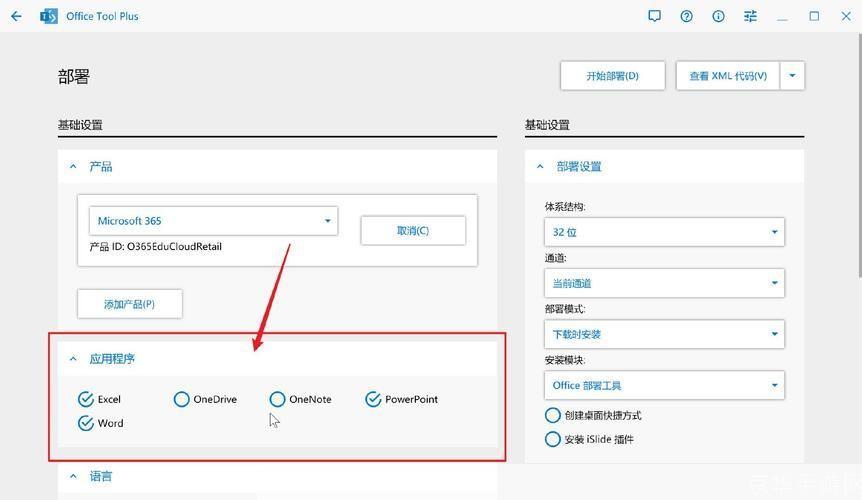
Task: Open the help question mark icon
Action: click(686, 16)
